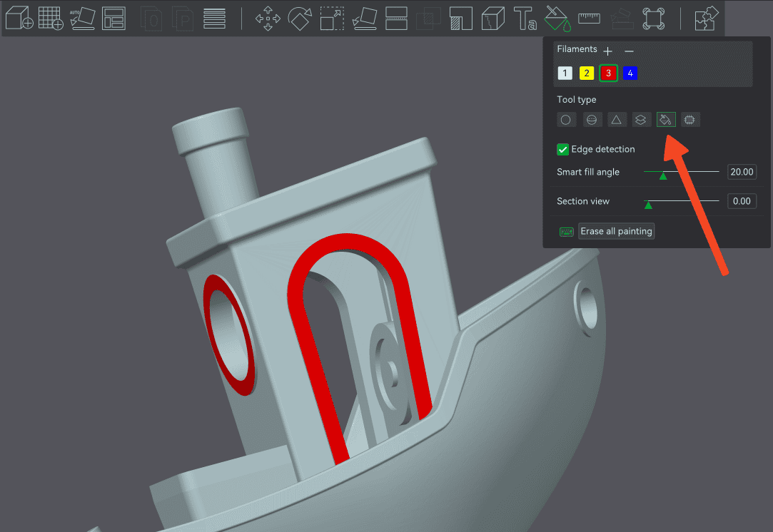Open the Text shape tool
This screenshot has height=532, width=773.
pos(525,17)
